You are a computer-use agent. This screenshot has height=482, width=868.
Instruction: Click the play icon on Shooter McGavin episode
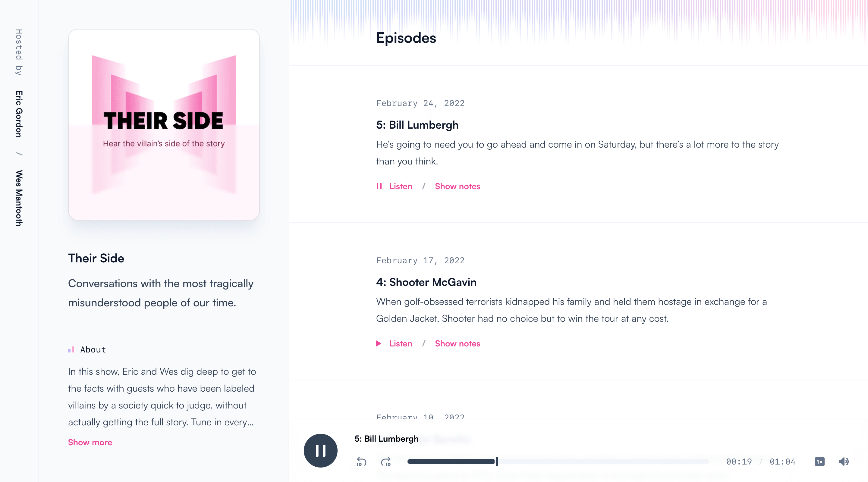tap(380, 343)
